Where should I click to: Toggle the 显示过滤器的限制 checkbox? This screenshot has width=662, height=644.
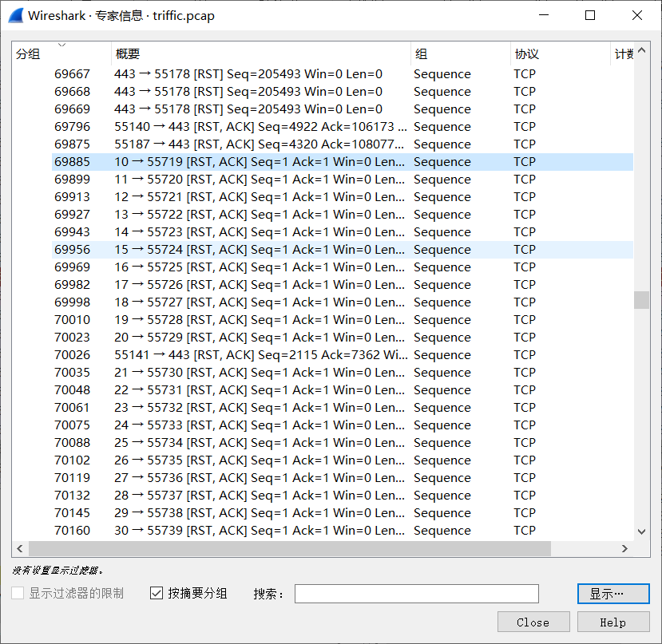click(18, 593)
